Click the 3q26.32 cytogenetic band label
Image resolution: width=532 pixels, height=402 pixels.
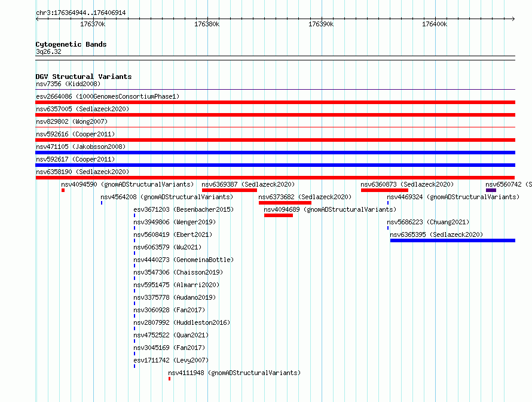coord(48,51)
